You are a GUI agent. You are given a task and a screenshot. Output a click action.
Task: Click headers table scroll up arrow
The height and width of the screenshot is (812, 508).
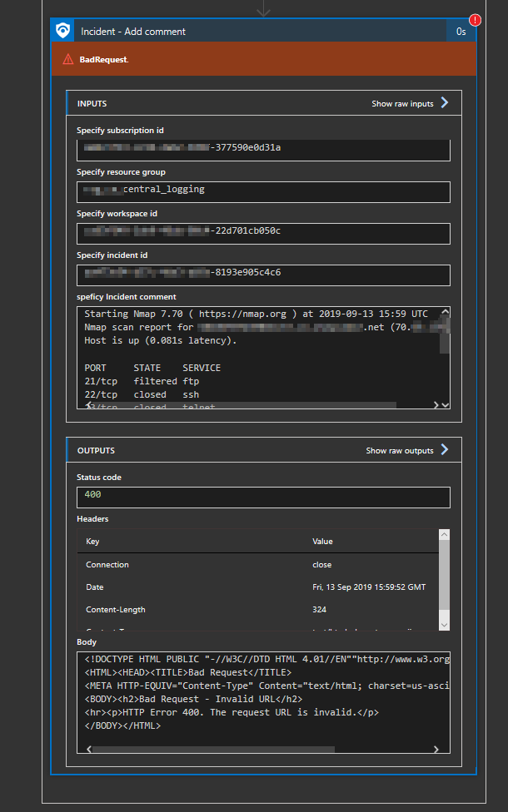point(444,534)
